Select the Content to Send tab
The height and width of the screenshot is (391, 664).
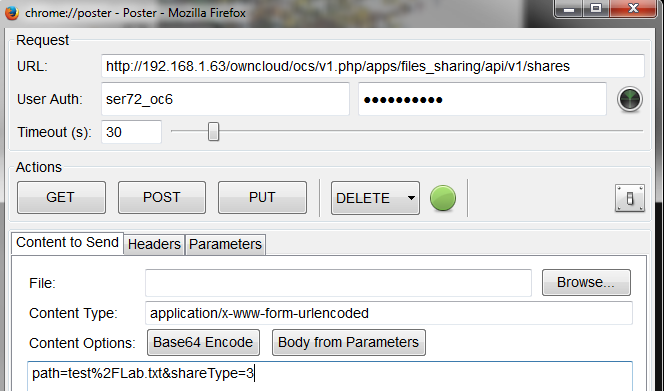pos(67,243)
